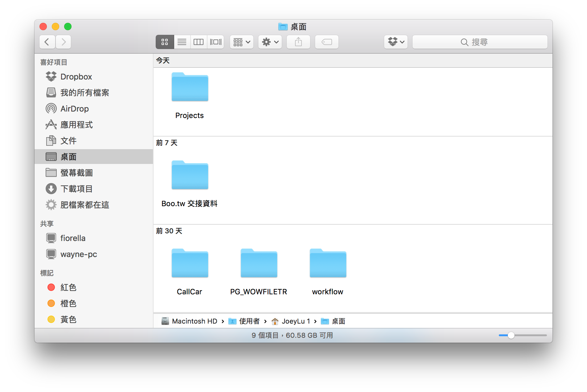Screen dimensions: 587x392
Task: Open the gear action menu
Action: coord(270,42)
